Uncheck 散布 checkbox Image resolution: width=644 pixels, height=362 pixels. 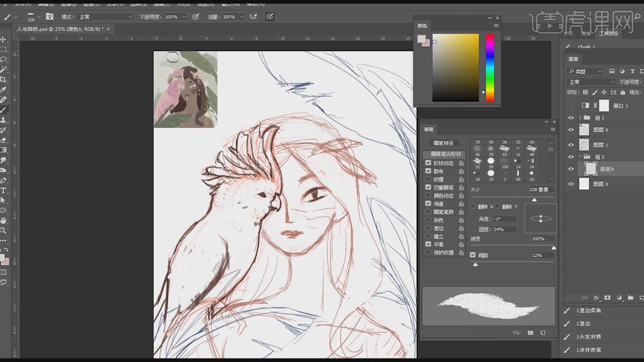(x=428, y=171)
